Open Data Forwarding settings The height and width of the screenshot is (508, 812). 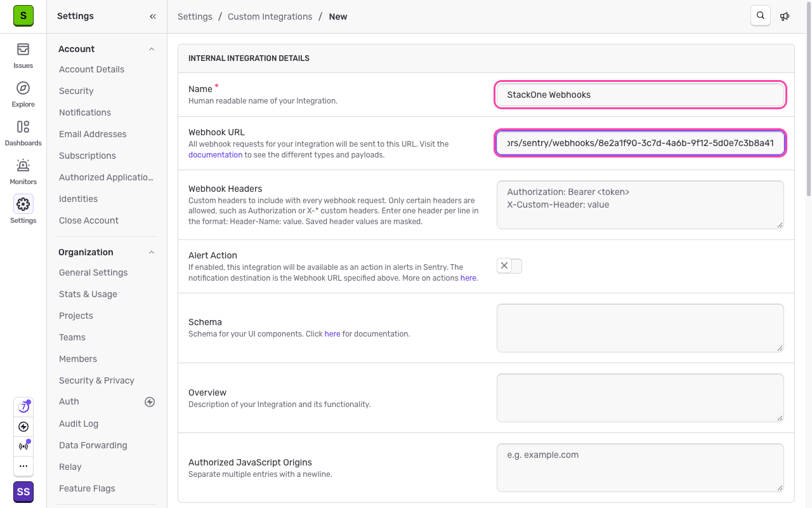(x=93, y=445)
